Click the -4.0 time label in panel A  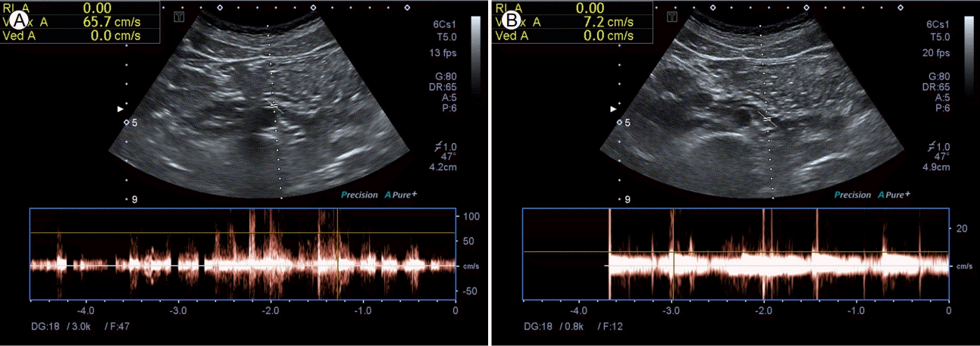click(86, 310)
